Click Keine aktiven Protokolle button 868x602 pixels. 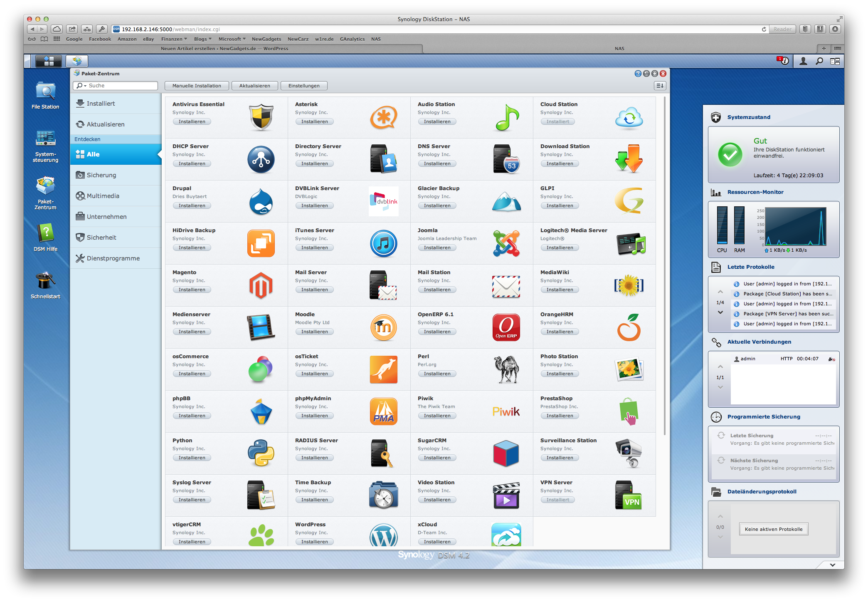click(x=774, y=529)
